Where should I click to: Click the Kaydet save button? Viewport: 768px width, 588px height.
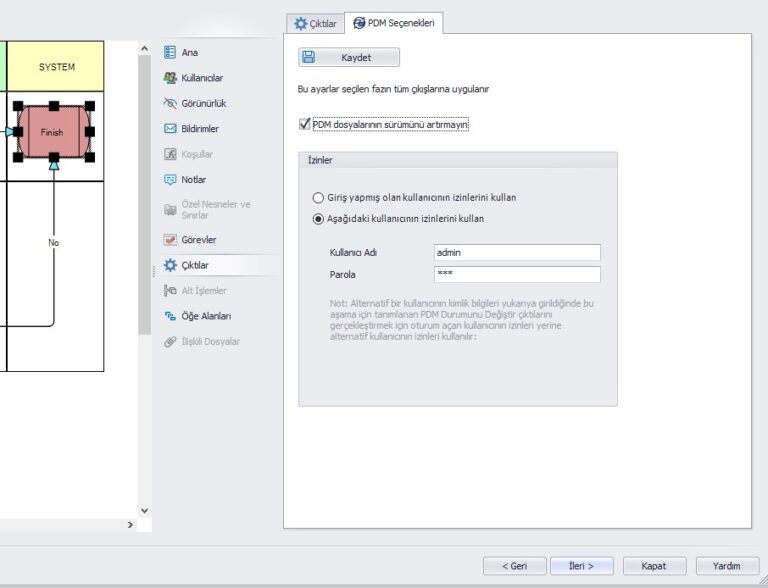(x=349, y=57)
